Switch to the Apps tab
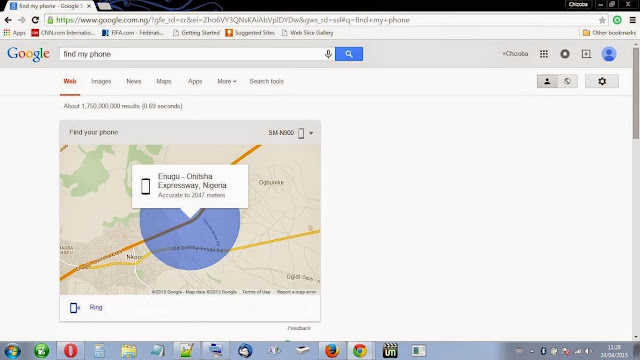Viewport: 640px width, 360px height. [195, 81]
